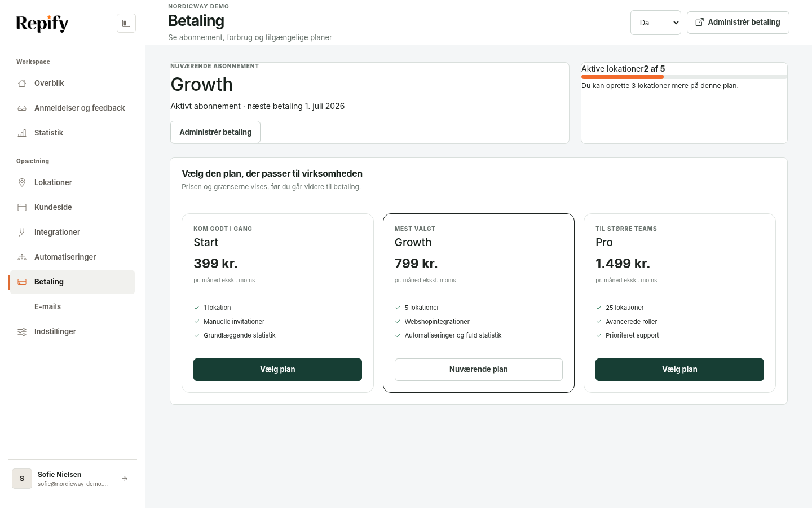Screen dimensions: 812x508
Task: Click Administrér betaling in the top header
Action: 738,23
